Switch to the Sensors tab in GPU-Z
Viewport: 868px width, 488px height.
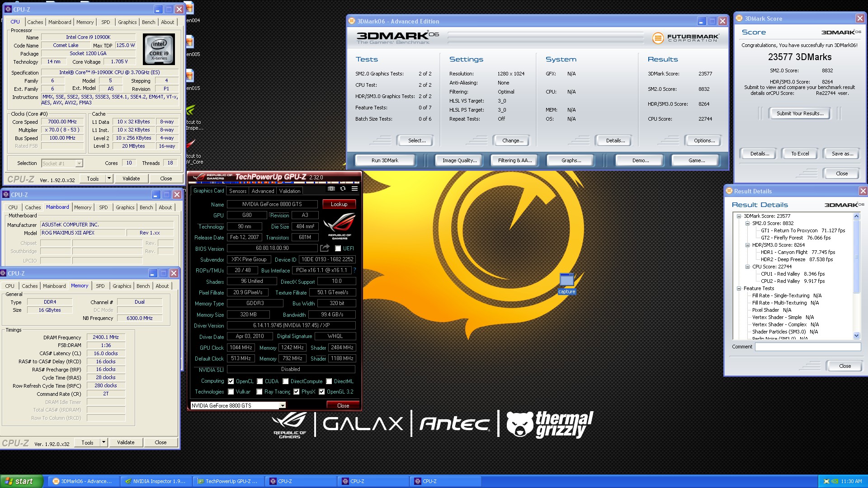[x=238, y=191]
